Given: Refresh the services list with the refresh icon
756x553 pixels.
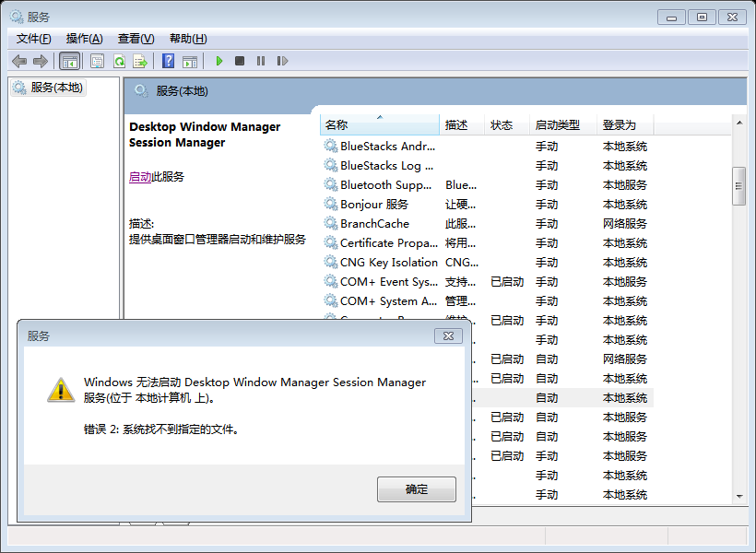Looking at the screenshot, I should coord(118,61).
